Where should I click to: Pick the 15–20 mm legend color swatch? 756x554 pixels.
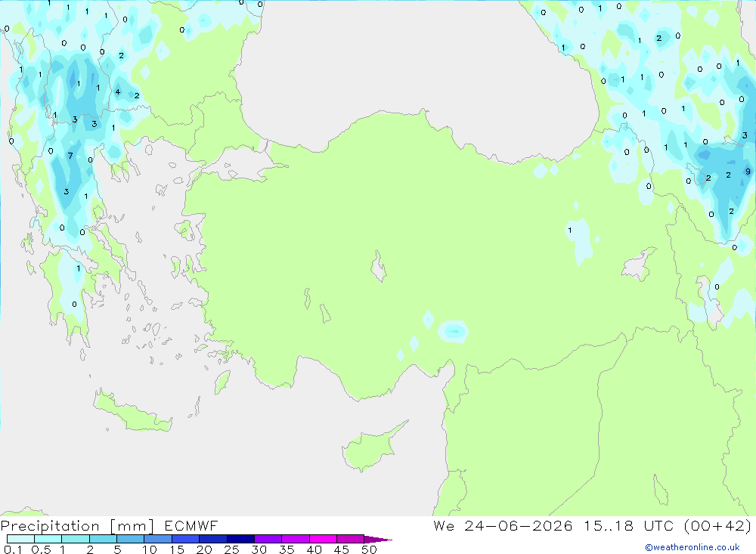click(x=185, y=539)
